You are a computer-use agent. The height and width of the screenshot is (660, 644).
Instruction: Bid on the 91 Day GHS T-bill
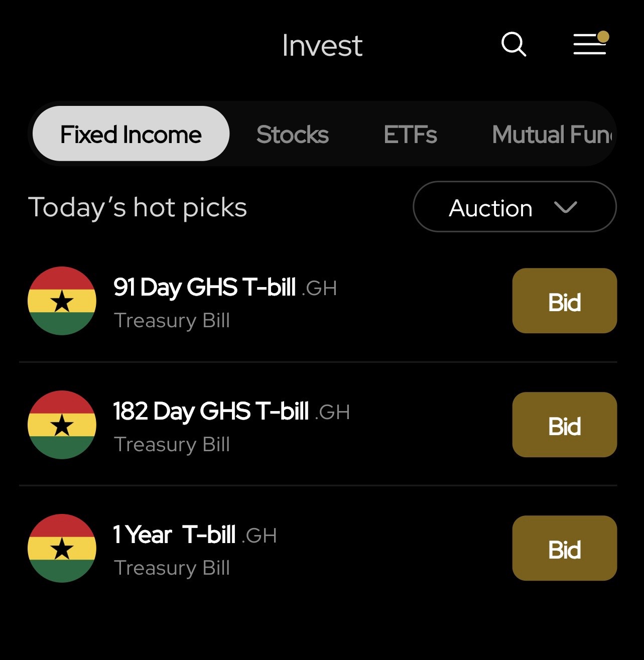click(x=564, y=301)
